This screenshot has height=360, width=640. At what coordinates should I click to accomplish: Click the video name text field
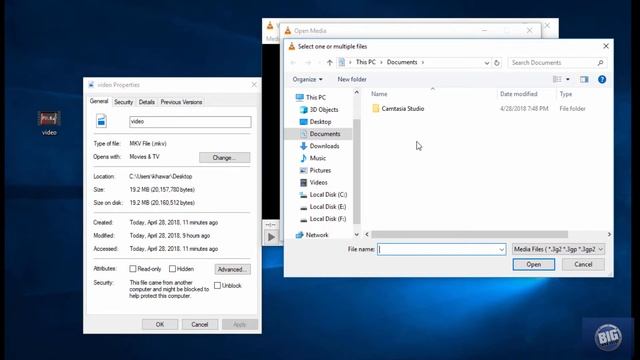pos(190,121)
